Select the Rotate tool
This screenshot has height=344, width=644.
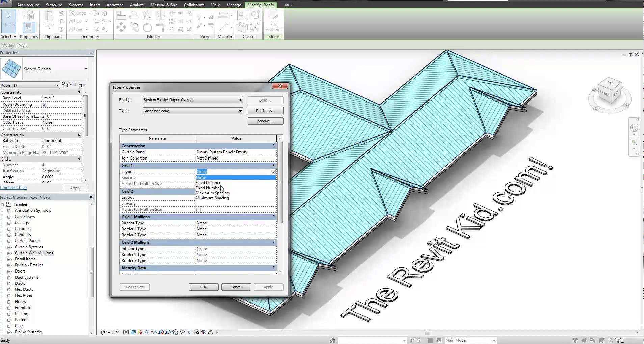(147, 27)
